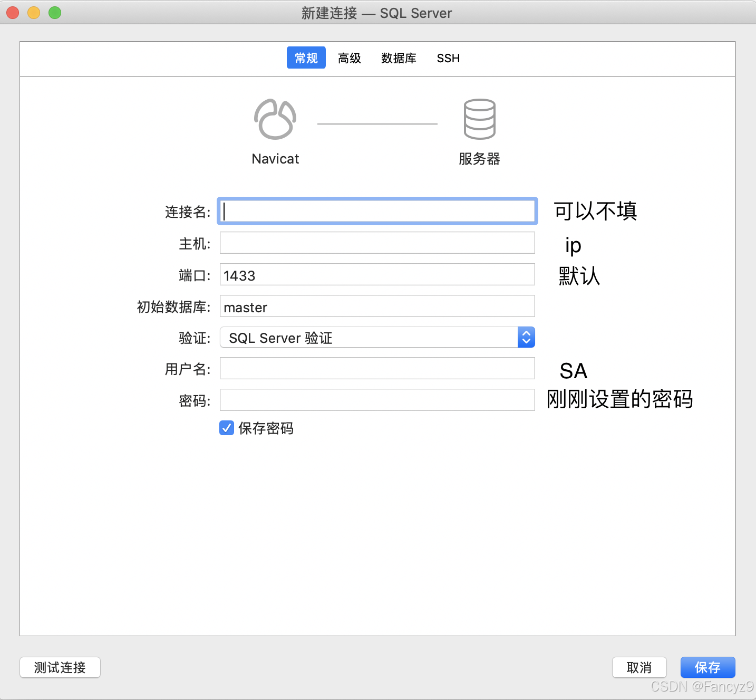
Task: Switch to the 高级 tab
Action: click(349, 58)
